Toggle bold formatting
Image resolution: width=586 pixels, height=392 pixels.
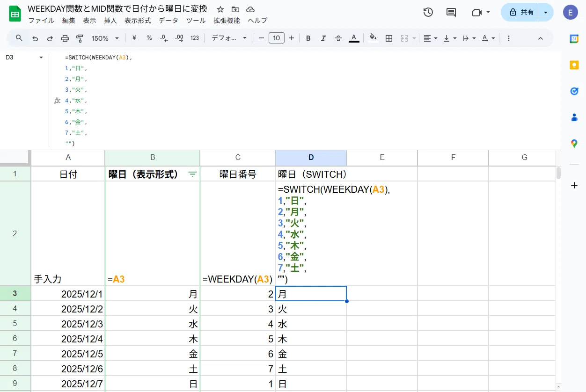click(x=308, y=38)
